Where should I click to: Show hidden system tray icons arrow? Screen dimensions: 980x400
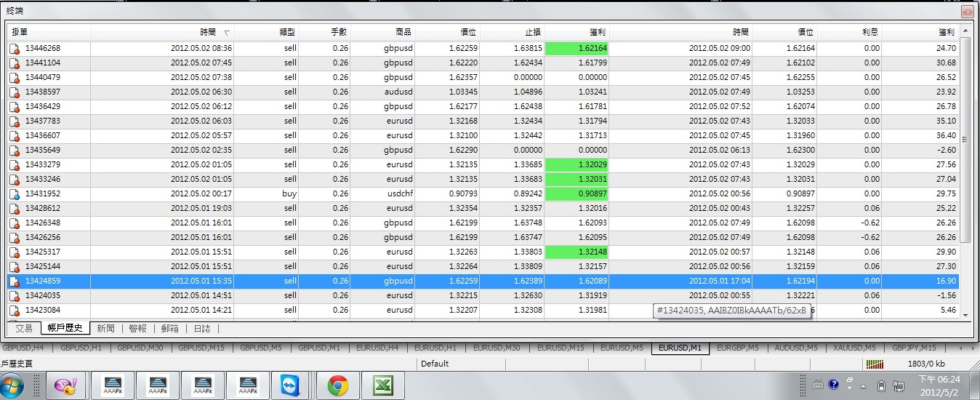(864, 385)
